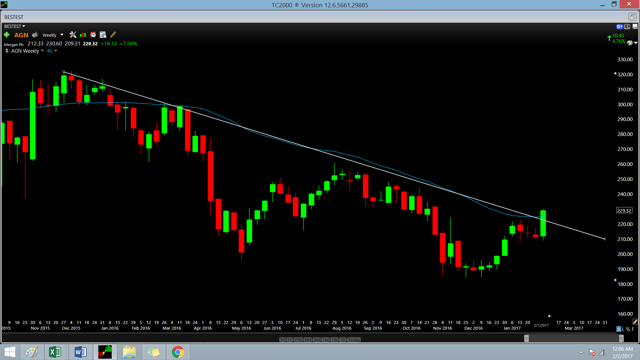Open the red alarm clock alert icon

tap(93, 35)
